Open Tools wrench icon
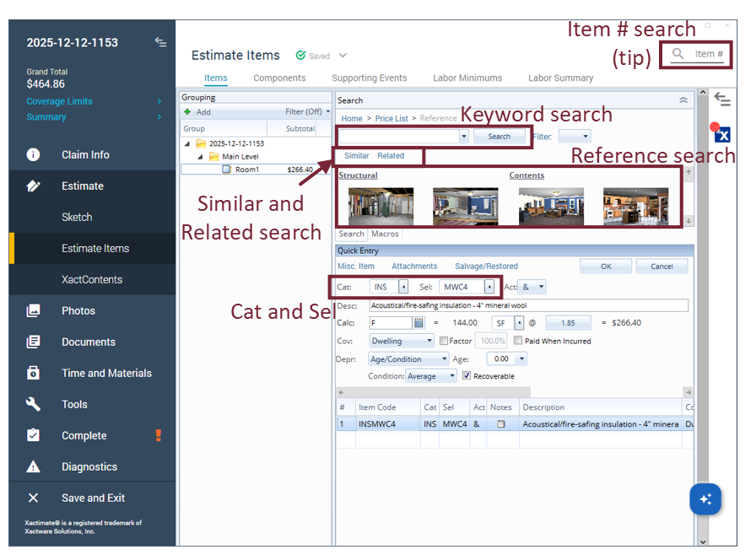 click(33, 405)
